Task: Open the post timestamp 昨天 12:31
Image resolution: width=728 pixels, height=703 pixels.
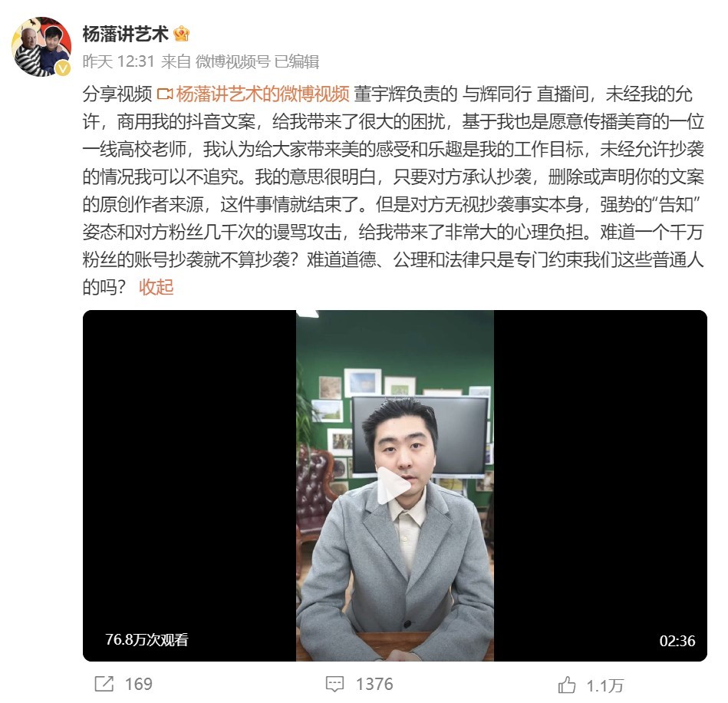Action: tap(118, 61)
